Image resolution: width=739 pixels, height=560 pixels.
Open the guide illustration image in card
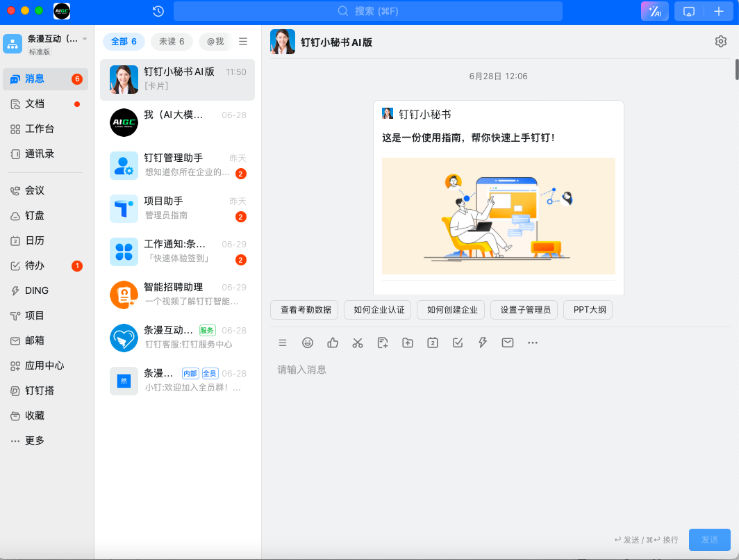pos(499,216)
